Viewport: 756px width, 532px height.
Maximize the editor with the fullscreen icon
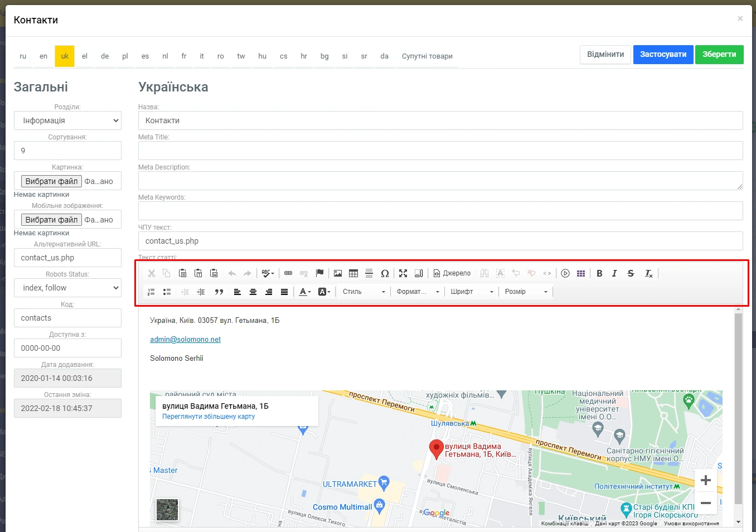click(x=403, y=273)
